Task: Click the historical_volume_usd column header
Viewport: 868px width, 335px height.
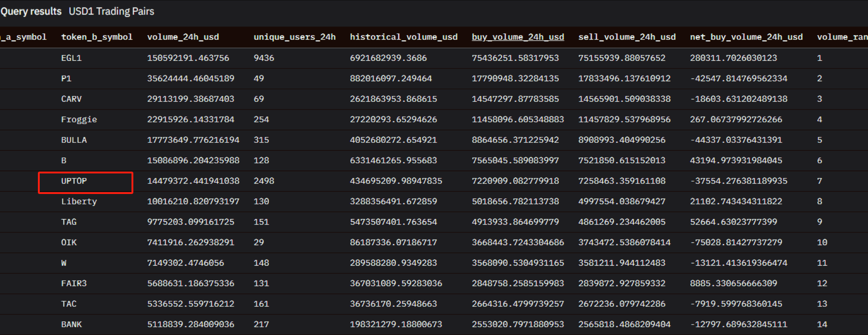Action: click(x=404, y=37)
